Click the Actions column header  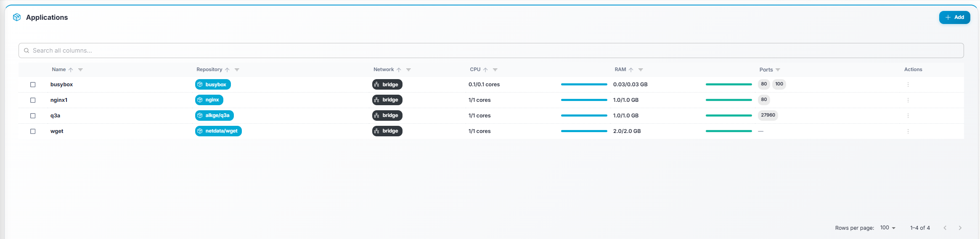(913, 69)
